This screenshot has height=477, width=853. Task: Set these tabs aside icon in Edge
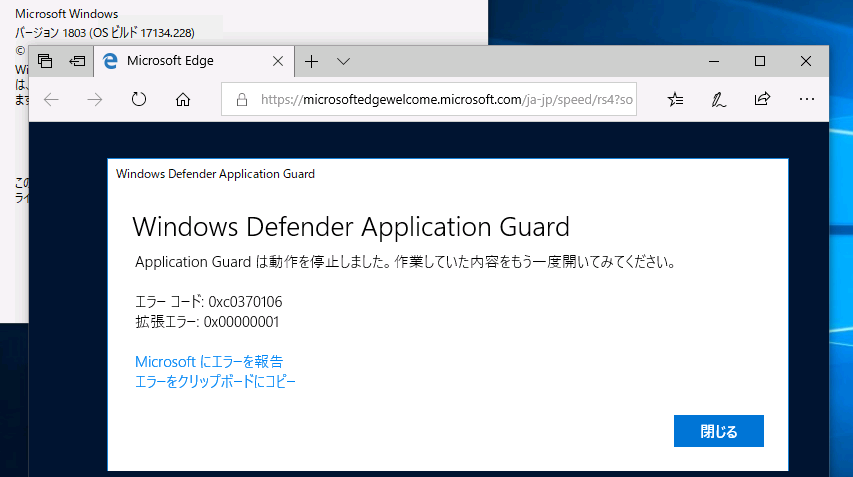[77, 61]
